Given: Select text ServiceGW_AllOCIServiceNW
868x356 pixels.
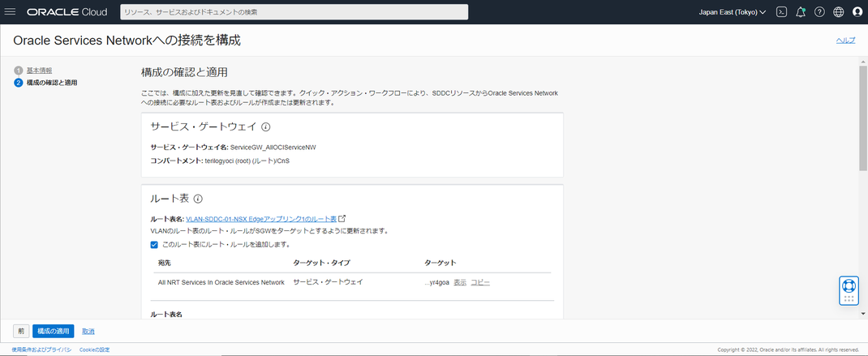Looking at the screenshot, I should (273, 148).
